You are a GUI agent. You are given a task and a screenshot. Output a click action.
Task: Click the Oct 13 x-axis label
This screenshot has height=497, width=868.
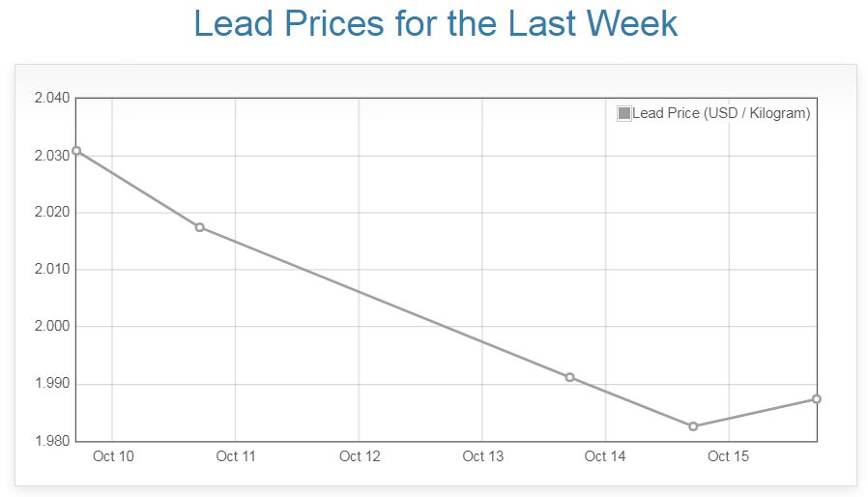pos(482,456)
